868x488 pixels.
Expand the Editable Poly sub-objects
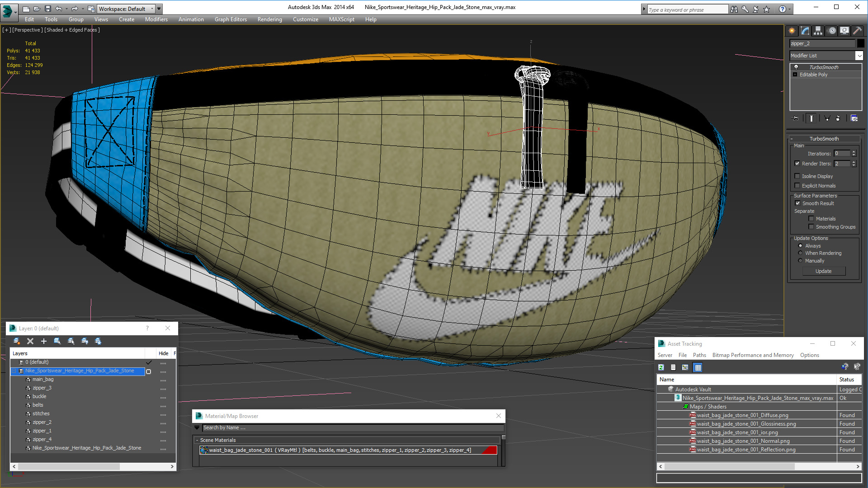(x=795, y=75)
